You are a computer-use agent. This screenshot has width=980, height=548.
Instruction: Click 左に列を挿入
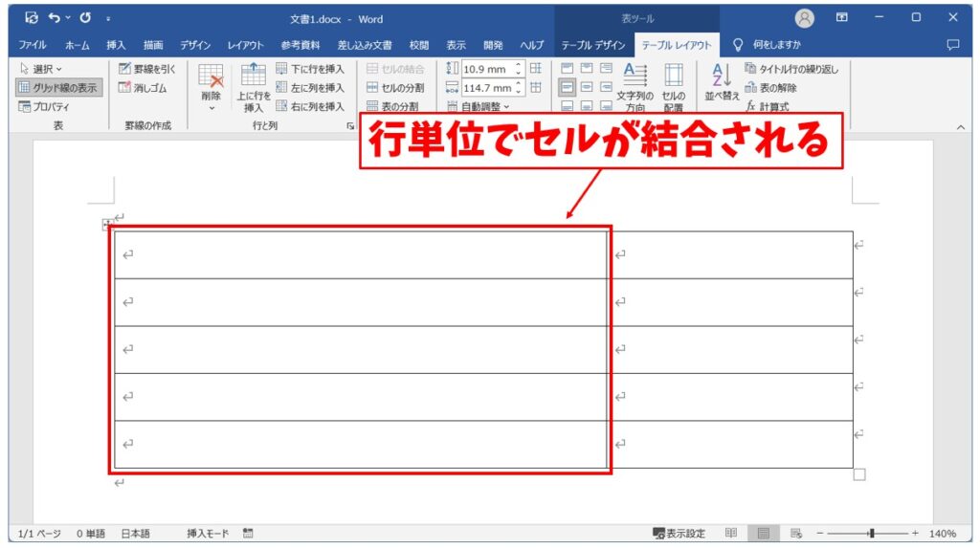click(311, 88)
